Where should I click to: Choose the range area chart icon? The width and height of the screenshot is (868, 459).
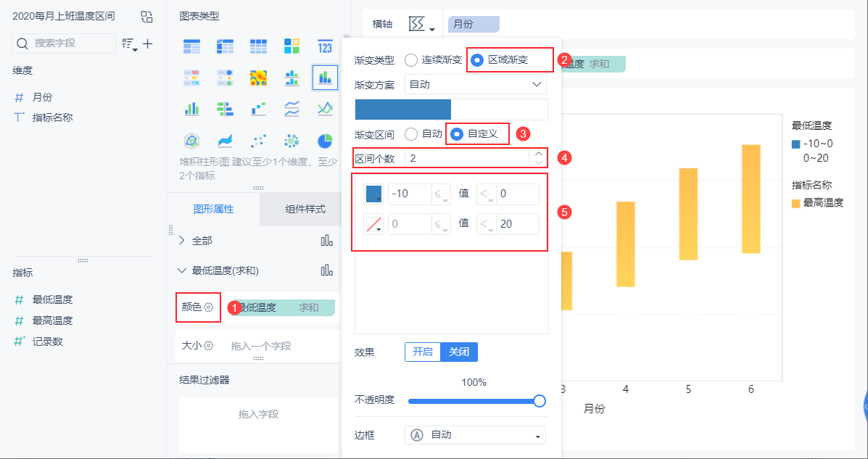click(x=225, y=141)
